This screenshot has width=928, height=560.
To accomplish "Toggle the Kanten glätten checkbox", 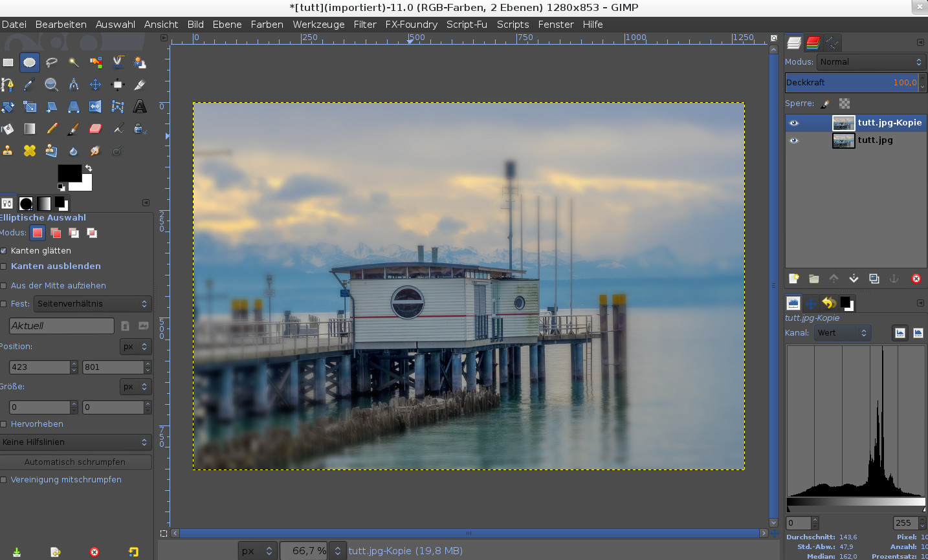I will pyautogui.click(x=4, y=251).
